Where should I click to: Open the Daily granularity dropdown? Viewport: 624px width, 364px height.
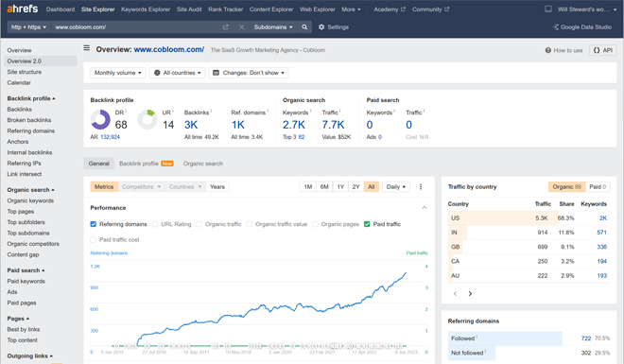point(396,186)
